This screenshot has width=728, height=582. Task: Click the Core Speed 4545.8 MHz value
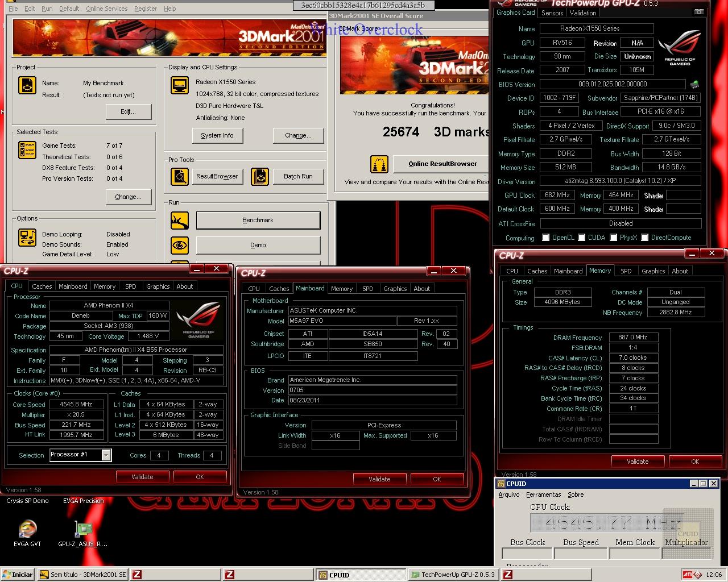pyautogui.click(x=76, y=405)
